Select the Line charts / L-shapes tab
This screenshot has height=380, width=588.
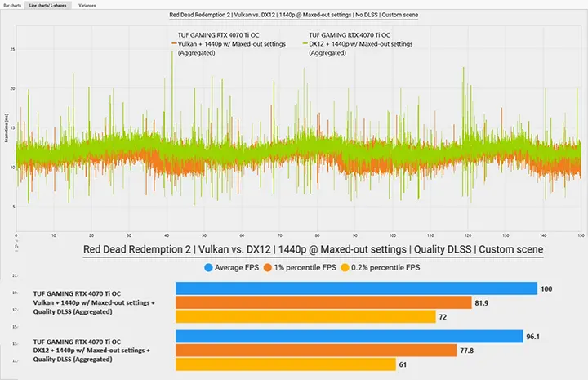tap(47, 5)
